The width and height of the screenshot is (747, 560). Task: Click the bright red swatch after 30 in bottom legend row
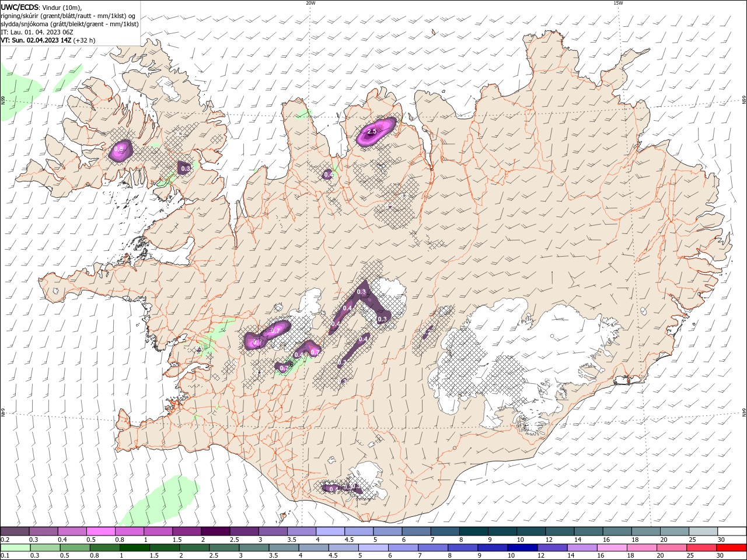click(731, 548)
